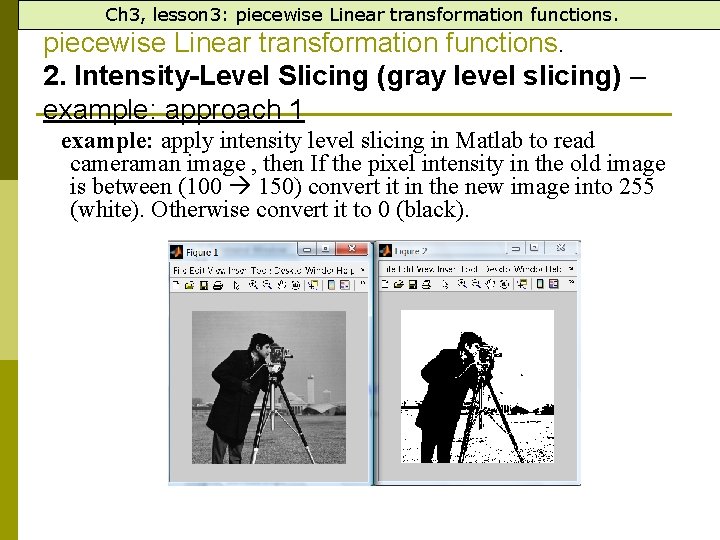The width and height of the screenshot is (720, 540).
Task: Click Save icon in Figure 2 toolbar
Action: click(x=413, y=284)
